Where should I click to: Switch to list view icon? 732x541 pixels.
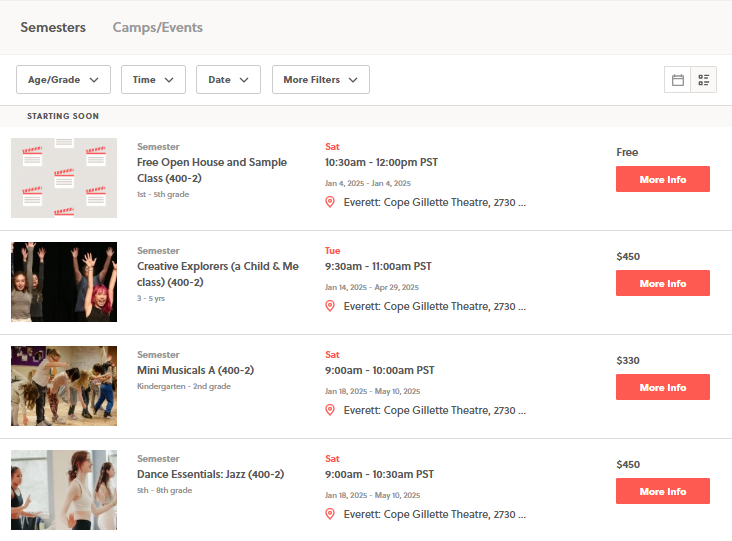[704, 80]
